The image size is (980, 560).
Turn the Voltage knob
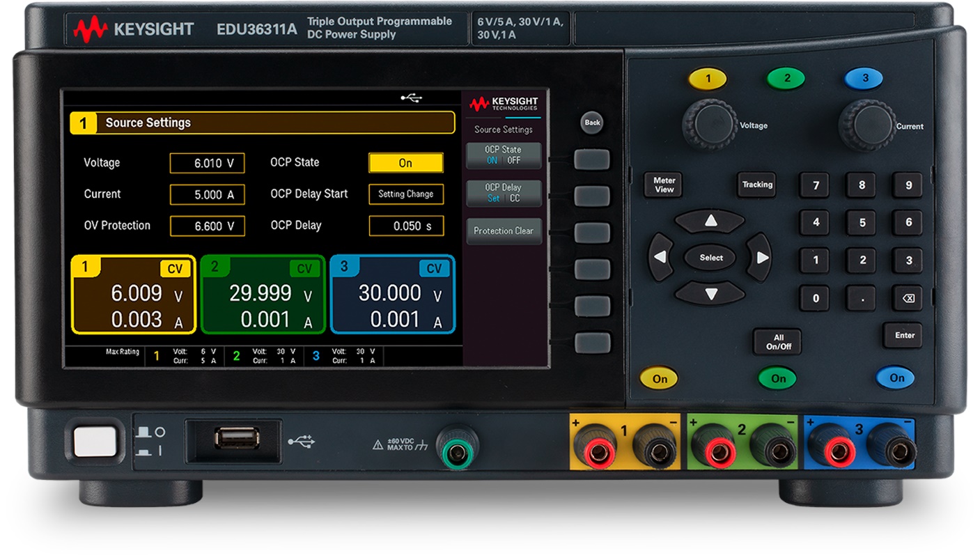[710, 125]
